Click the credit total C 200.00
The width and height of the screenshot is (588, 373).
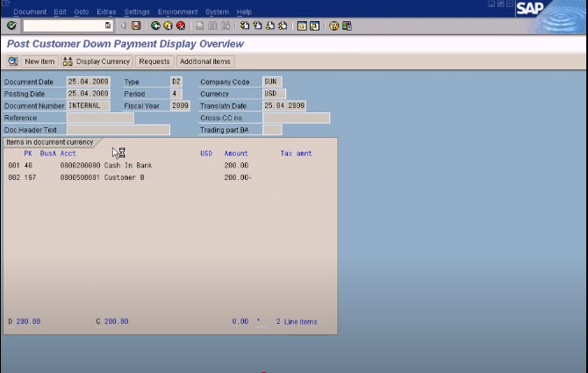coord(112,321)
